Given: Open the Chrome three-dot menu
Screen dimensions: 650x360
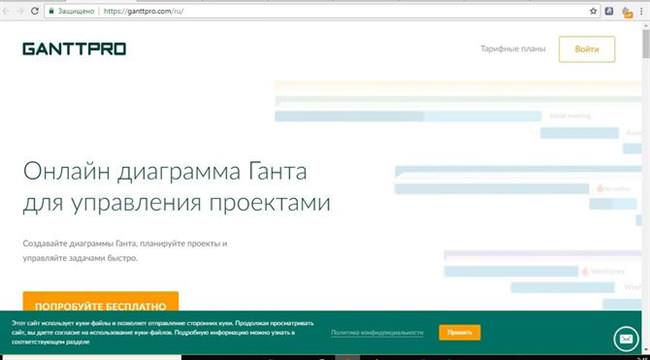Looking at the screenshot, I should point(642,12).
